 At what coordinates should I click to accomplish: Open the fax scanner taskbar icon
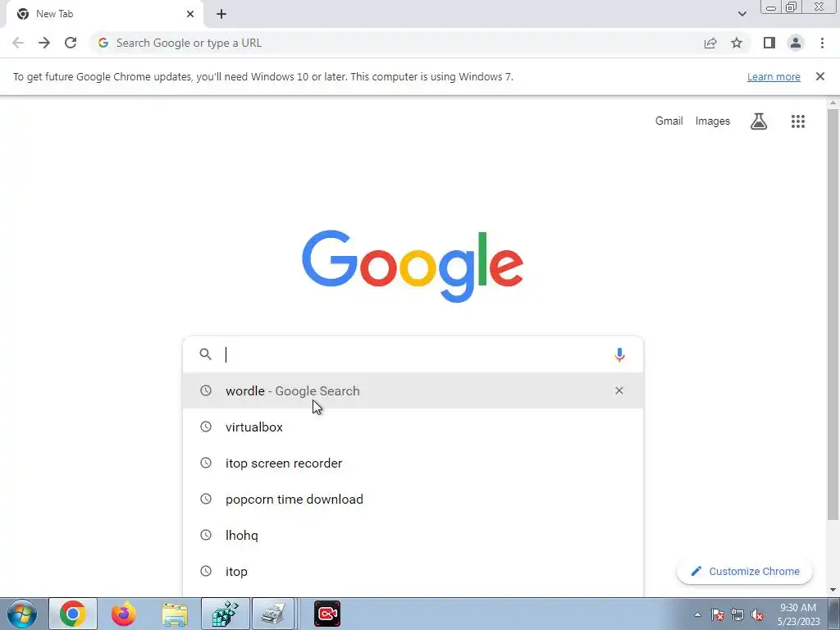click(274, 614)
